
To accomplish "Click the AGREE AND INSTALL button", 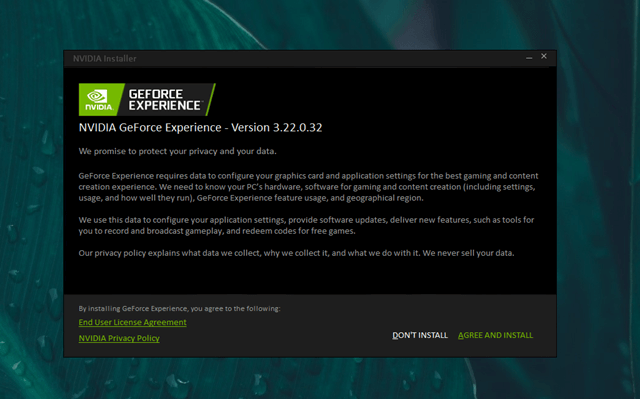I will click(x=495, y=335).
